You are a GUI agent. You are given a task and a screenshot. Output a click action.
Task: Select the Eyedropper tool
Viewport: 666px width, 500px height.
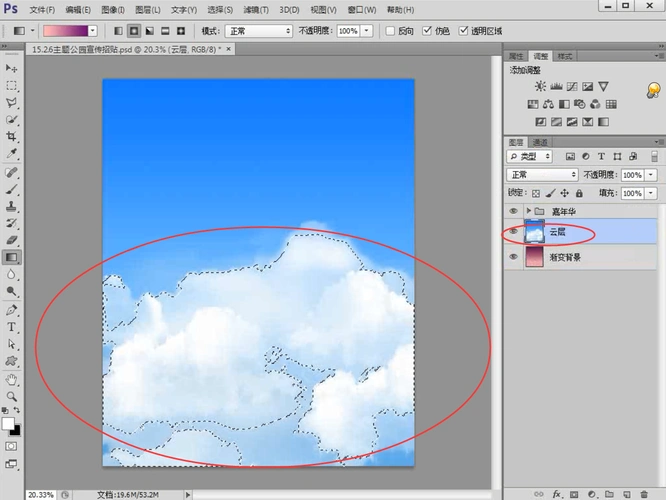point(12,154)
